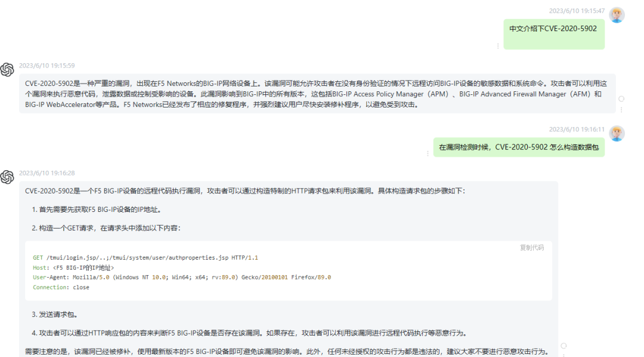Click step '3. 发送请求包。'
The height and width of the screenshot is (357, 644).
tap(55, 315)
